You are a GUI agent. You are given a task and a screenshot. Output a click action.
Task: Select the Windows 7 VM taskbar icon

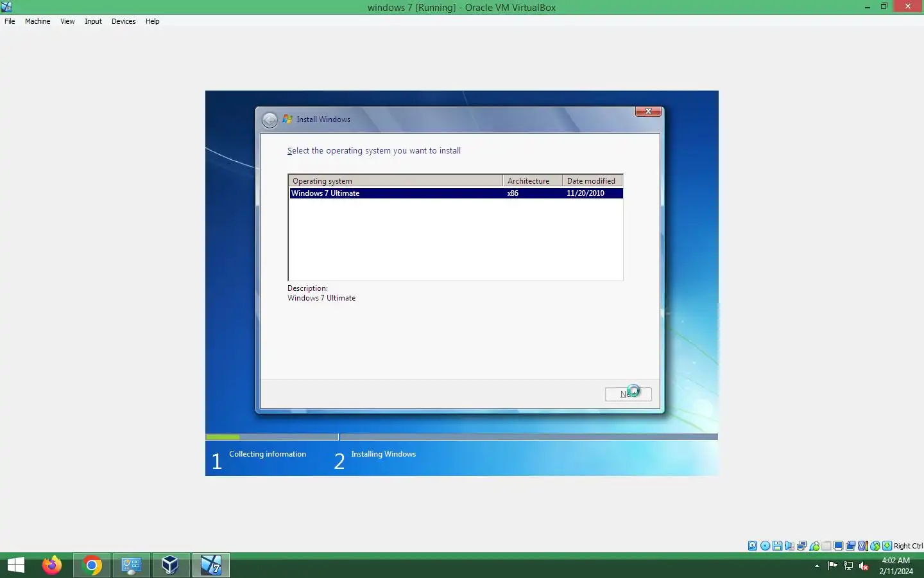211,565
